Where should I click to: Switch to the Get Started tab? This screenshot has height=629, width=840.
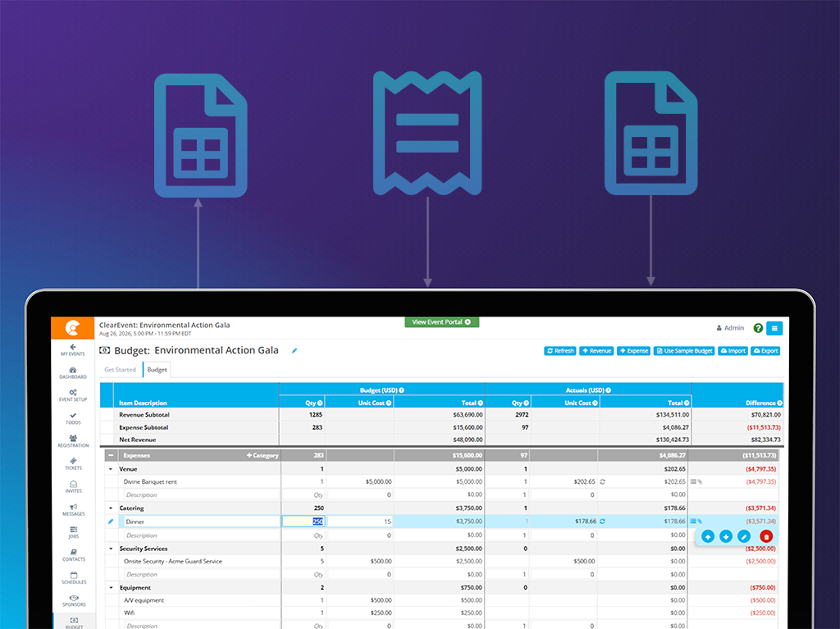click(x=120, y=369)
